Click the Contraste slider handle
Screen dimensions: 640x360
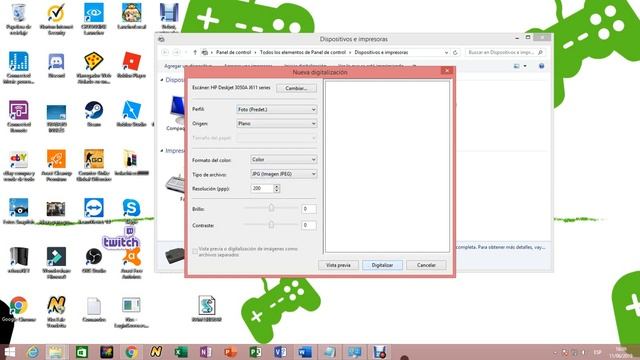(x=271, y=224)
